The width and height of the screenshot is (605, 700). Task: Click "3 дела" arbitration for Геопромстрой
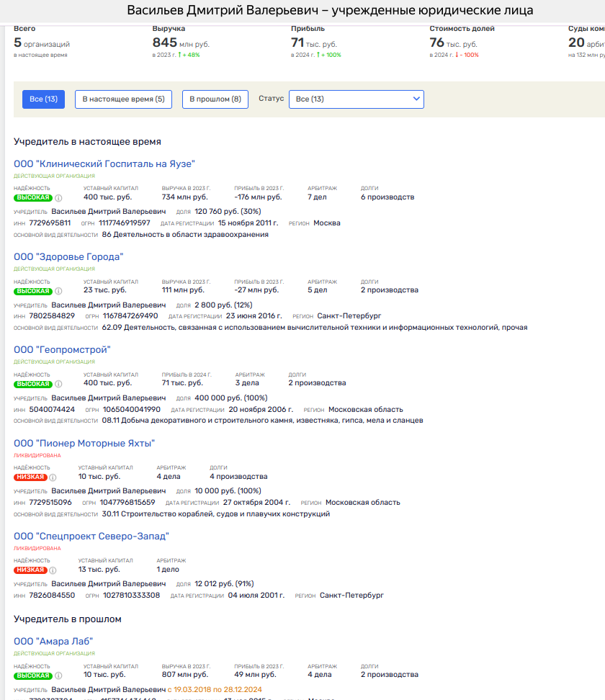coord(247,382)
